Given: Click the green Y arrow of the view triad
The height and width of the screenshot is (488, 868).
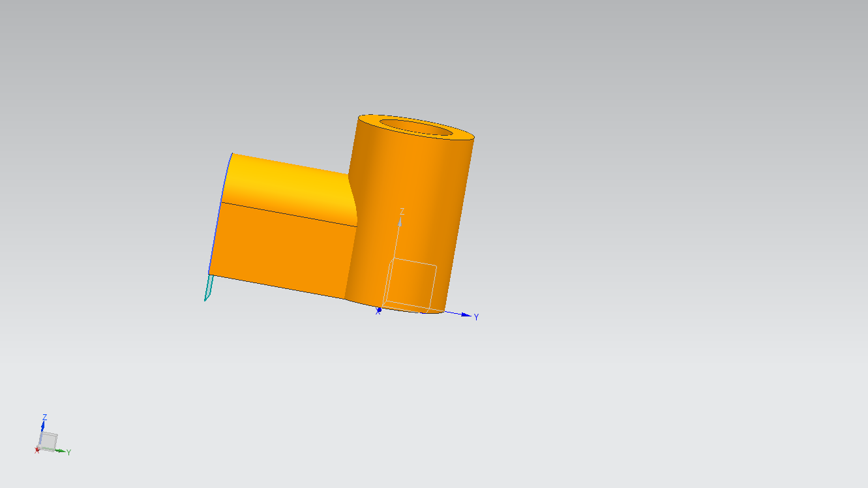Looking at the screenshot, I should pyautogui.click(x=61, y=450).
